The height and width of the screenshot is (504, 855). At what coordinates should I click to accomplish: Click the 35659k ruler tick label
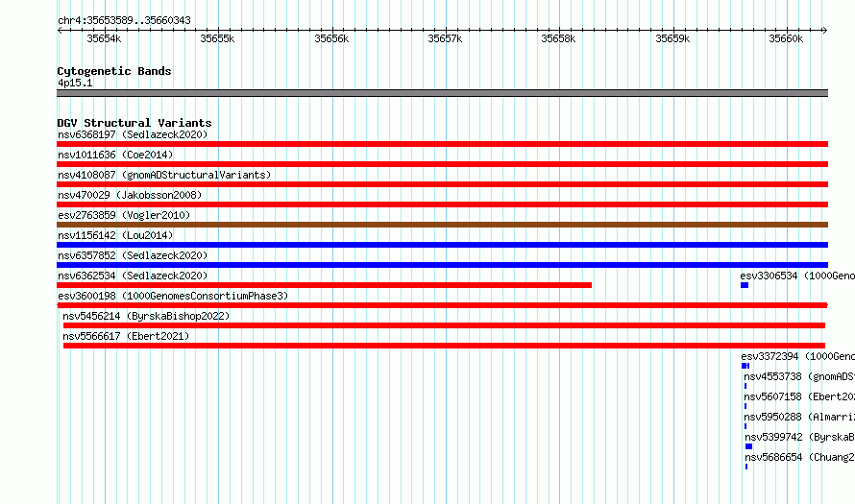672,38
